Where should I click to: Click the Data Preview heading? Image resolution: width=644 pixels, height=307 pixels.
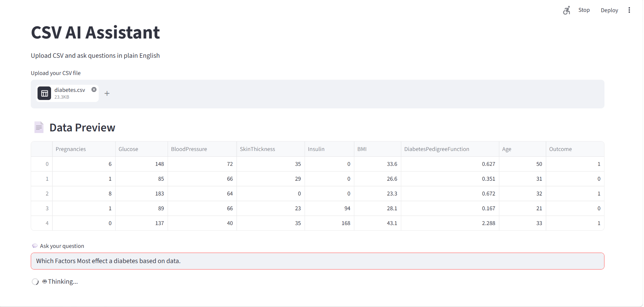point(82,128)
